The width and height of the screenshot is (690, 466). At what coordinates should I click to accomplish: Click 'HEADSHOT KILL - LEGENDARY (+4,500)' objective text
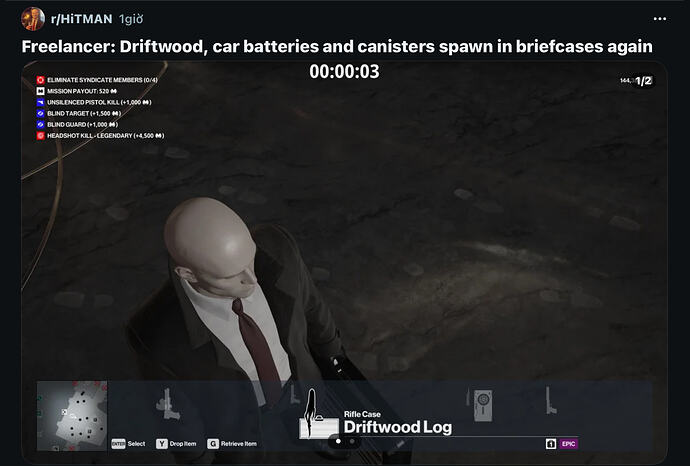click(x=106, y=136)
